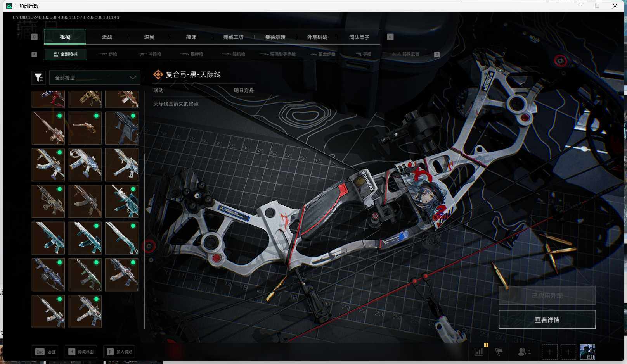Click the 三角洲行动 app icon in title bar
The width and height of the screenshot is (627, 364).
coord(9,6)
